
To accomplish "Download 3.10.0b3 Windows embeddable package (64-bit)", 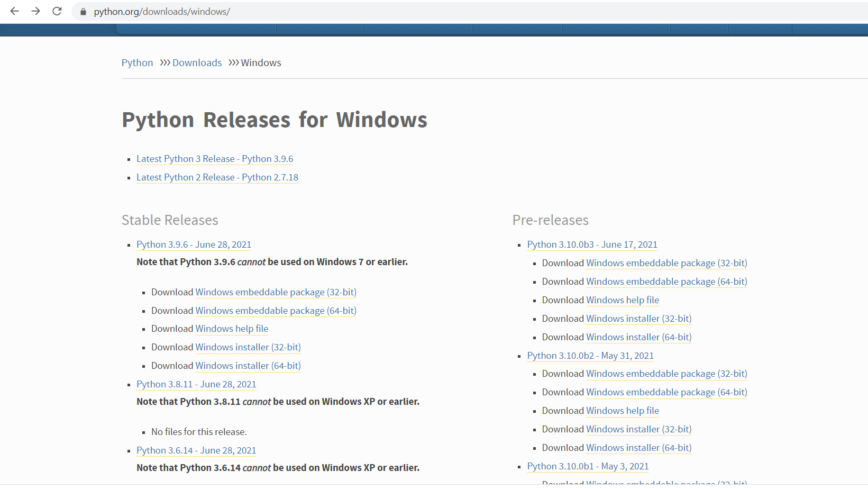I will 667,282.
